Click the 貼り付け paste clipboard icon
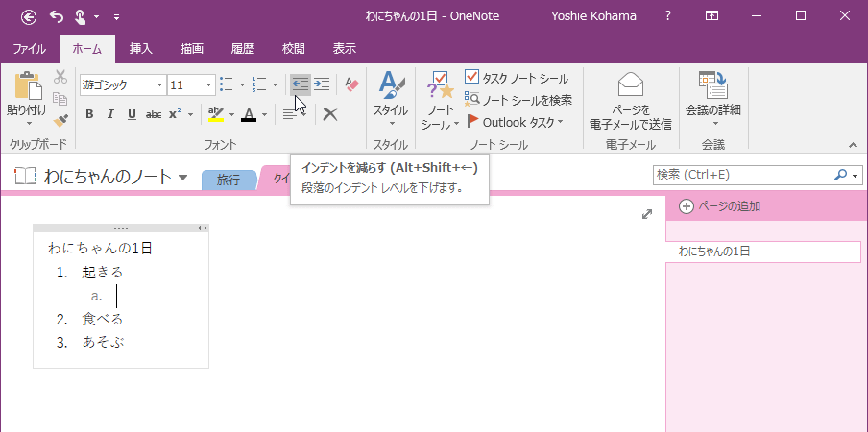Screen dimensions: 868x432 (x=28, y=84)
